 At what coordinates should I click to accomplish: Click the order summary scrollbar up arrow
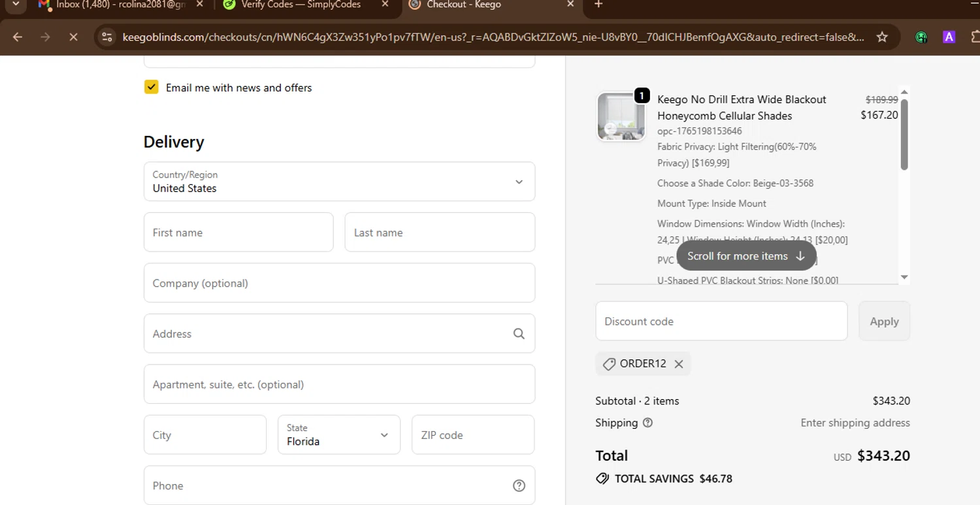pyautogui.click(x=904, y=92)
